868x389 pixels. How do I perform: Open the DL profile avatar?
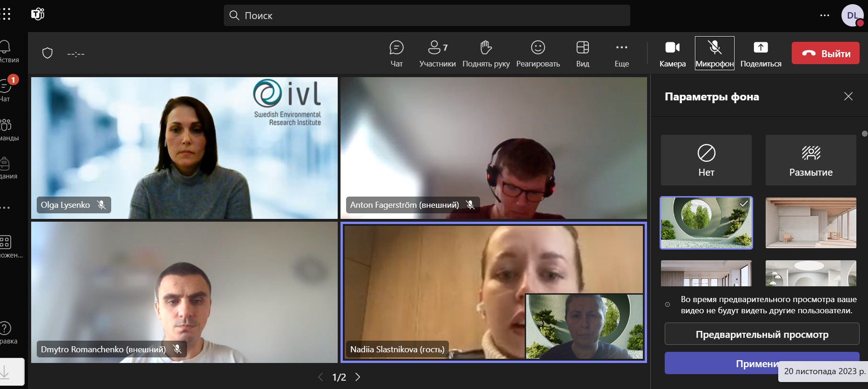pos(853,15)
